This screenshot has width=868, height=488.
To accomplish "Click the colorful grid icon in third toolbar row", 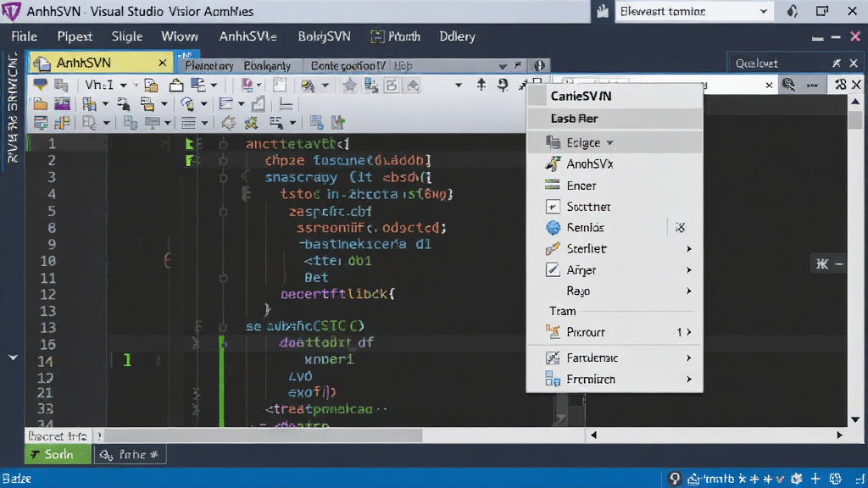I will 61,122.
